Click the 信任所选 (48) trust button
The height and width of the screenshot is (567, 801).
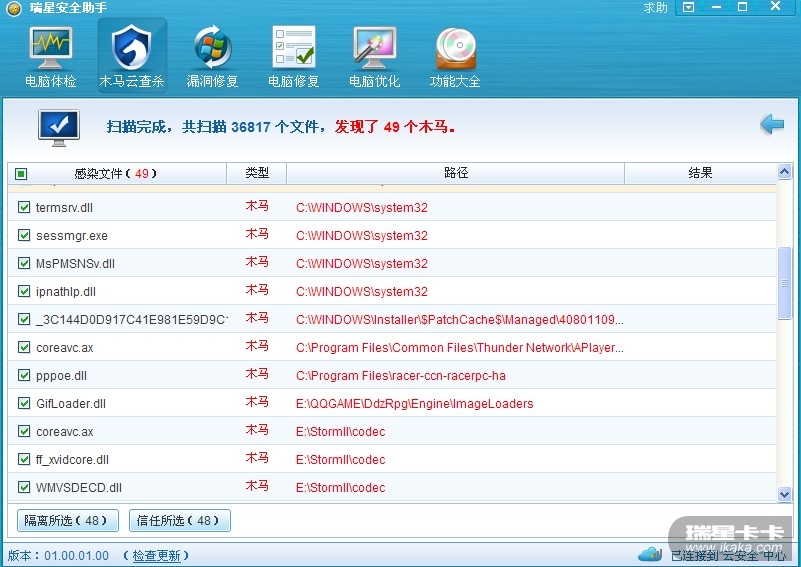pyautogui.click(x=180, y=521)
